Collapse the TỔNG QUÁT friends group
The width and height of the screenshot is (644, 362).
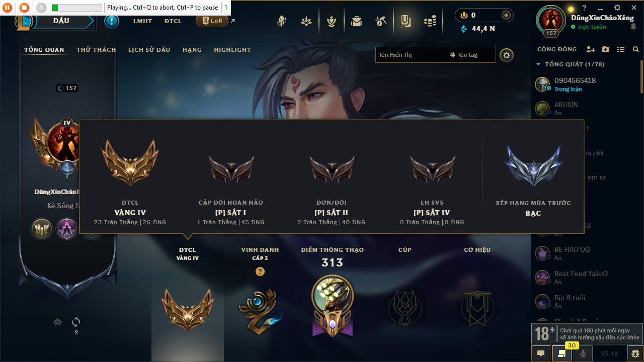click(539, 64)
